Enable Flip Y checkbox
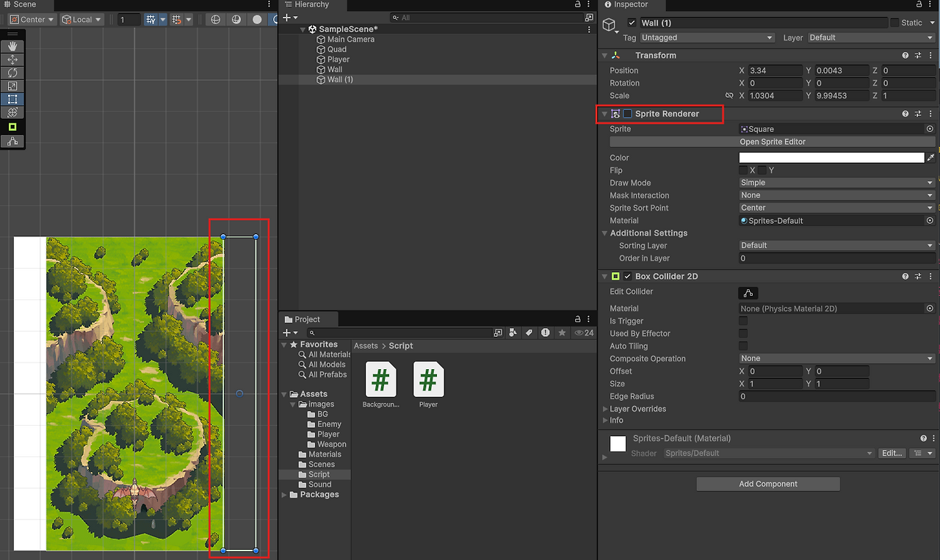Image resolution: width=940 pixels, height=560 pixels. 762,170
